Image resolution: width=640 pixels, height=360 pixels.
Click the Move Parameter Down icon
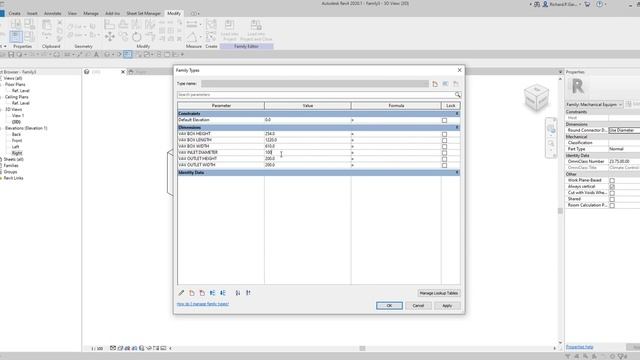(223, 293)
